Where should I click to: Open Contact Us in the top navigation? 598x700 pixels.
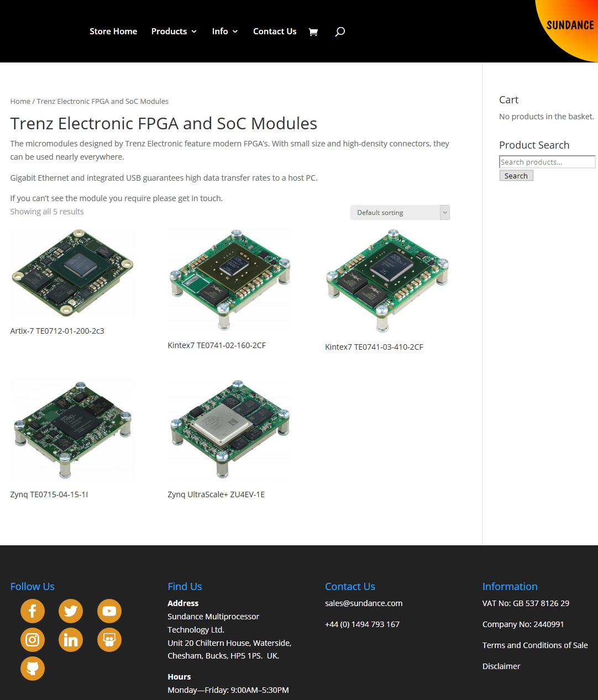(275, 31)
